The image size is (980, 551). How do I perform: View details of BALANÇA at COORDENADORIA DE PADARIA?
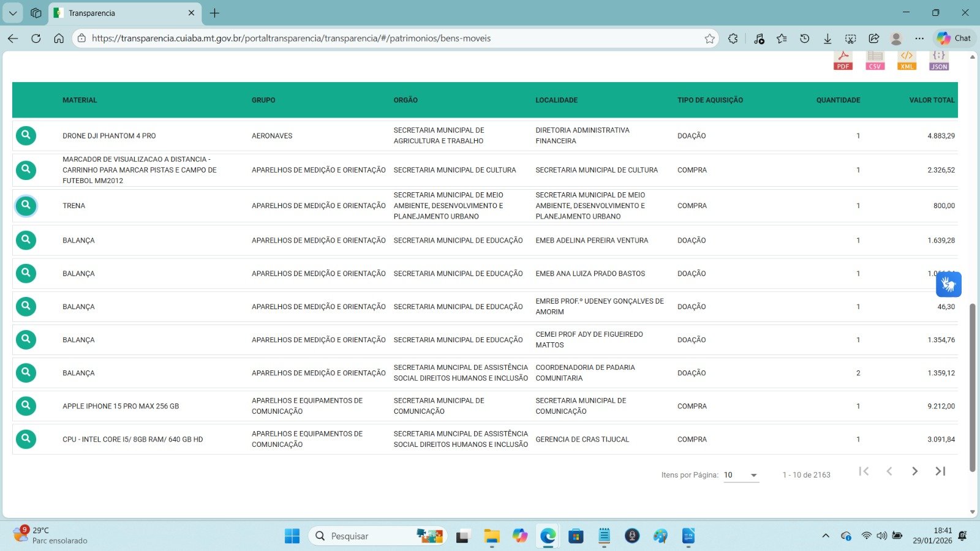pos(26,372)
